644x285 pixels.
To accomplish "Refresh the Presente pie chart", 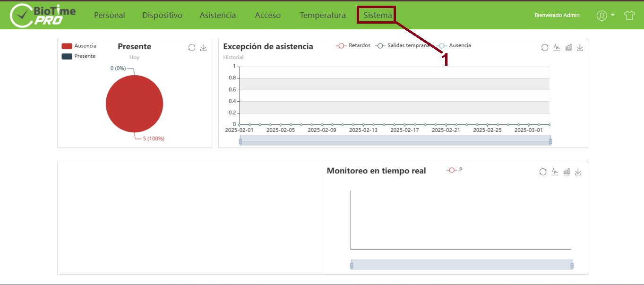I will coord(192,47).
